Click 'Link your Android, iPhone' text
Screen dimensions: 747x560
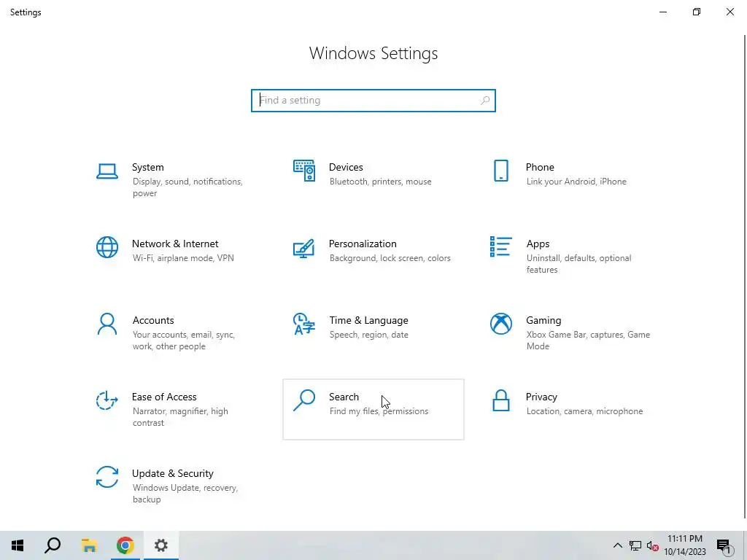click(576, 182)
